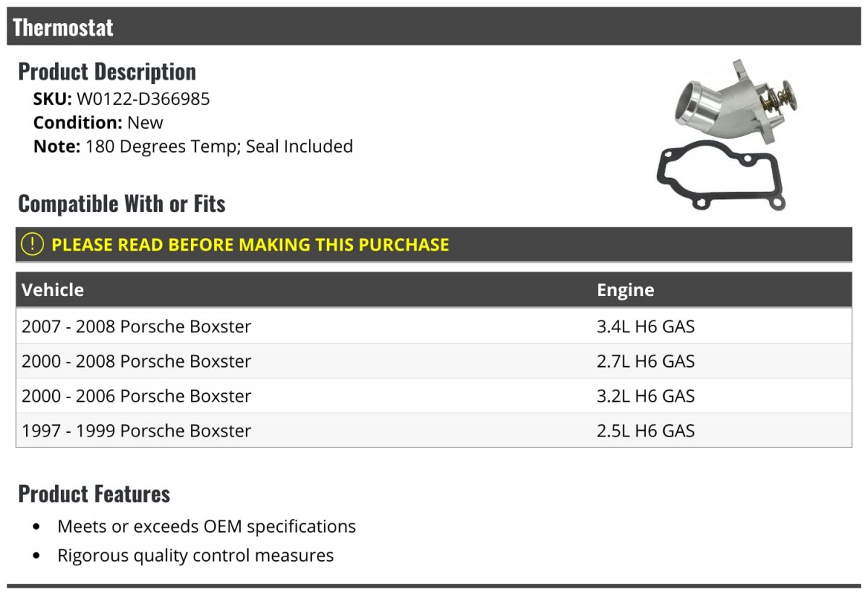The width and height of the screenshot is (868, 595).
Task: Select the Product Description heading
Action: [x=107, y=72]
